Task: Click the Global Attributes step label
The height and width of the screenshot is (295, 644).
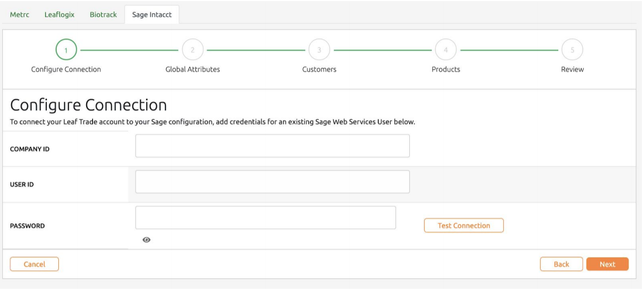Action: (193, 69)
